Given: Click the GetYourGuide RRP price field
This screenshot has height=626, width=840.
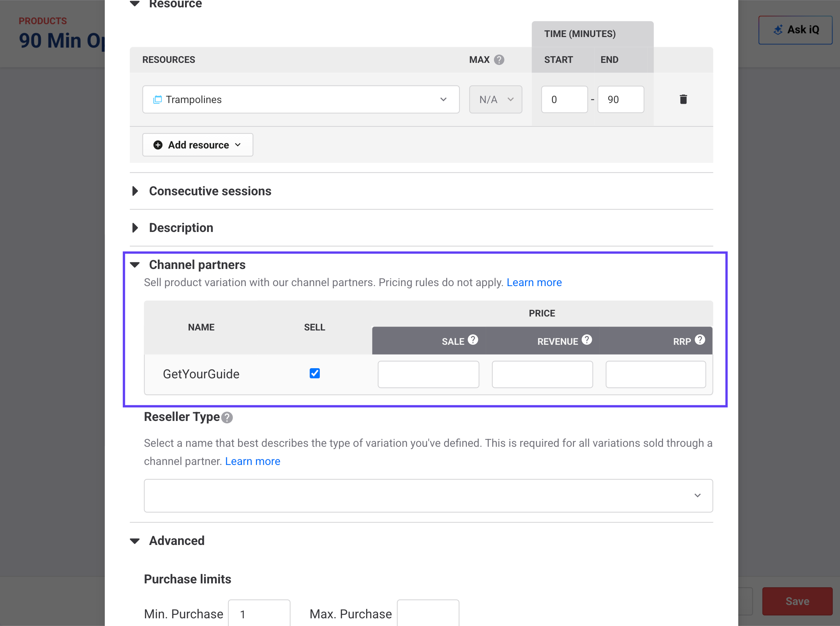Looking at the screenshot, I should pos(656,374).
